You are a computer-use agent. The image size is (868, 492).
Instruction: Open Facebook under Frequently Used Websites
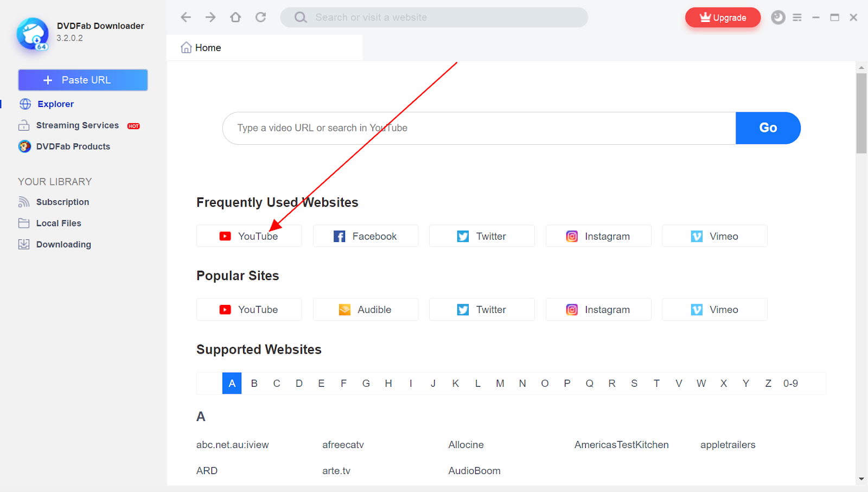tap(366, 236)
